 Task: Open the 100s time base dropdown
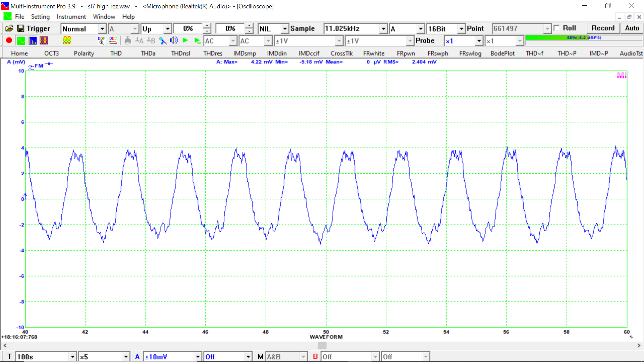click(x=72, y=357)
